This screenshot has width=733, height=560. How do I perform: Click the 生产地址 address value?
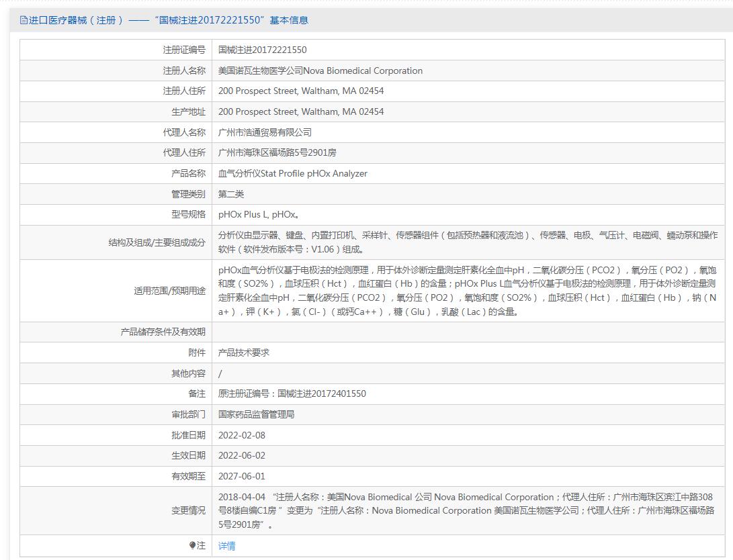click(x=301, y=111)
